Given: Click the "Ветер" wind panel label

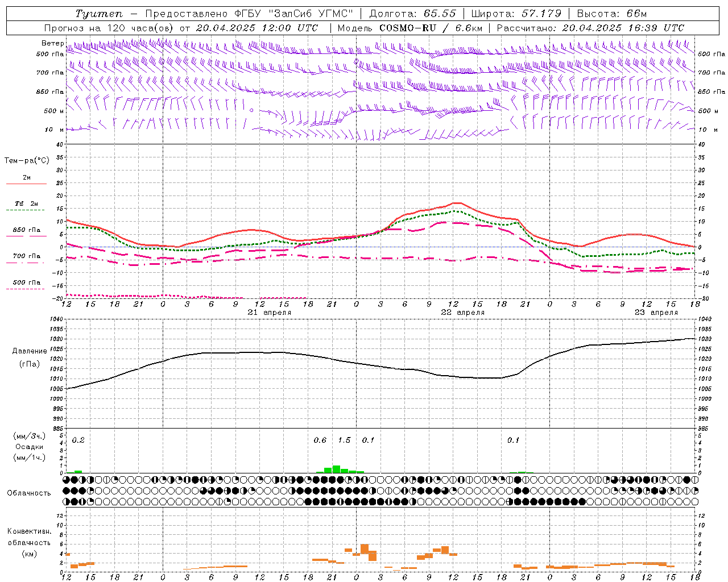Looking at the screenshot, I should pos(52,43).
